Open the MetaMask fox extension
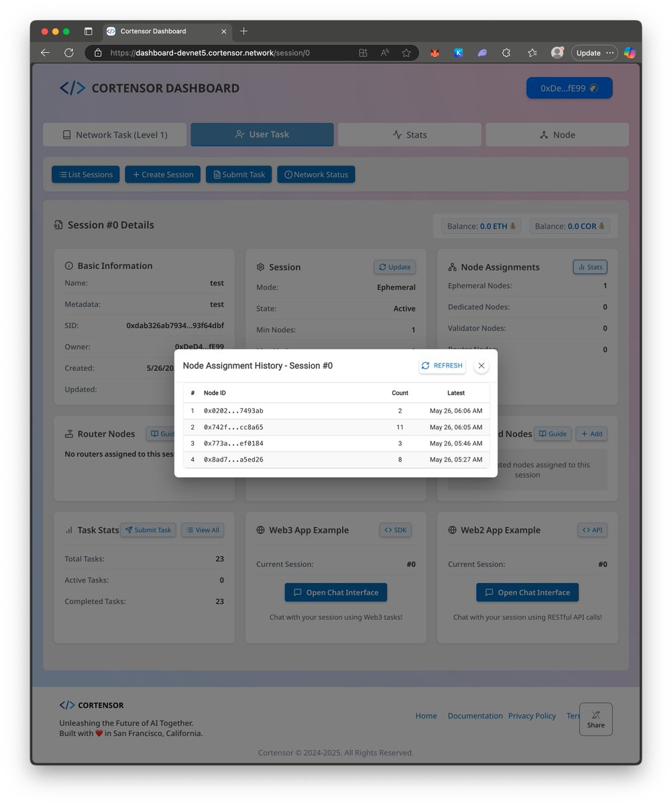 click(435, 52)
